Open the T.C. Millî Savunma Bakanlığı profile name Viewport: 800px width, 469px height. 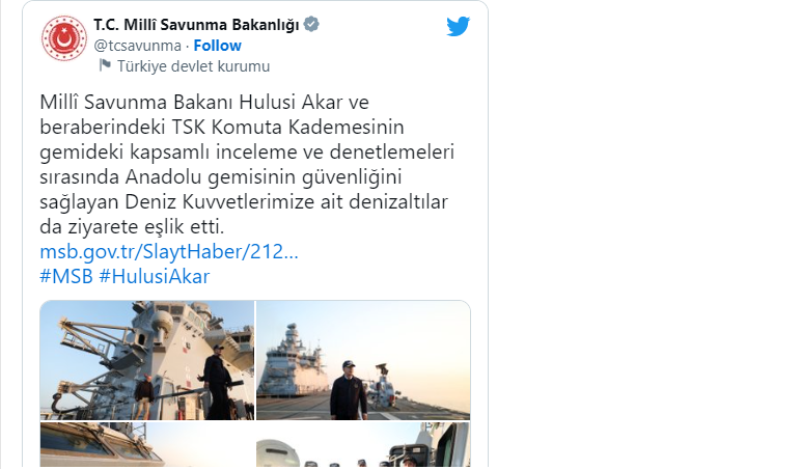(x=196, y=24)
